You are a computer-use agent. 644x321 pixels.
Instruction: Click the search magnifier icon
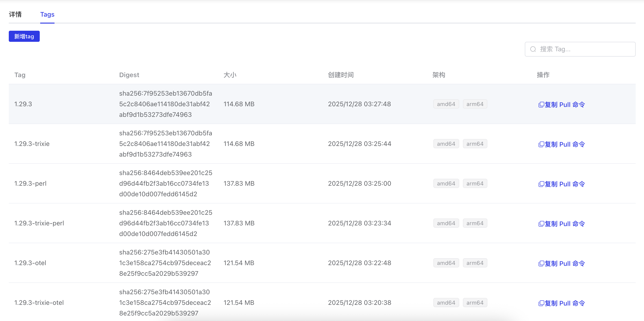point(533,49)
